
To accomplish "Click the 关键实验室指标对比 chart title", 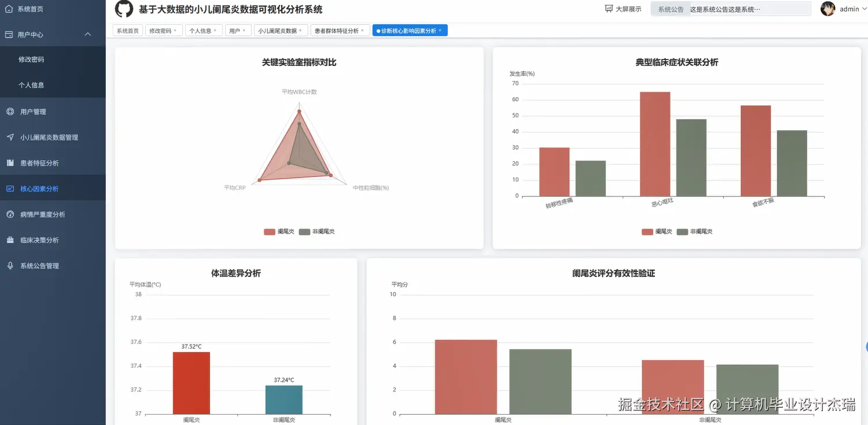I will coord(299,62).
